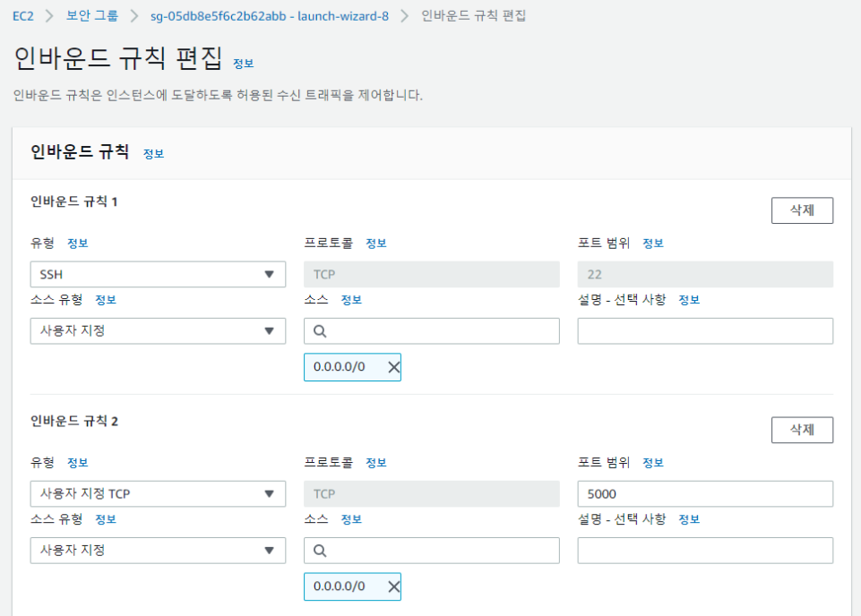861x616 pixels.
Task: Click the 인바운드 규칙 편집 page title
Action: click(117, 57)
